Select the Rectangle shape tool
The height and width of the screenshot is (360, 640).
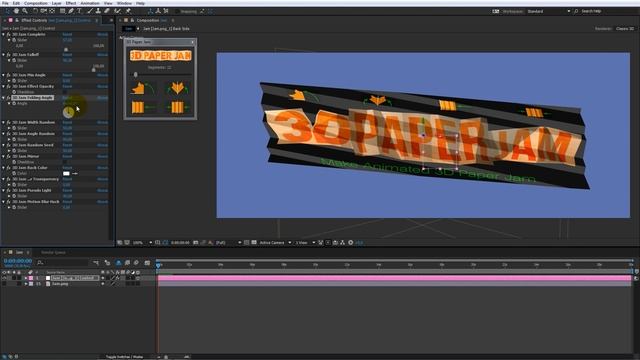click(x=62, y=11)
